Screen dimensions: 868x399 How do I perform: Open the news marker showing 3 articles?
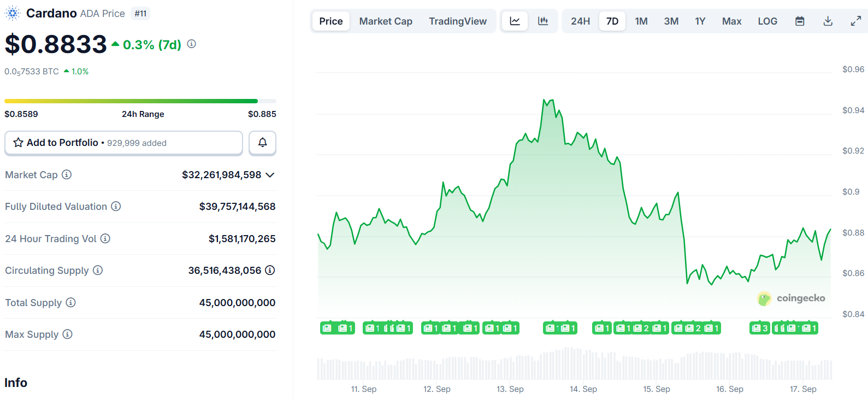pyautogui.click(x=760, y=328)
